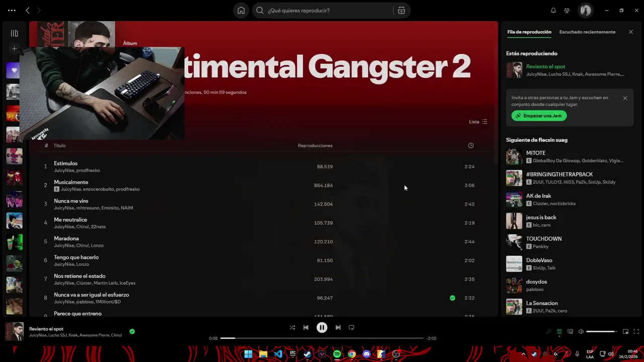The image size is (644, 362).
Task: Skip to the next track
Action: point(338,327)
